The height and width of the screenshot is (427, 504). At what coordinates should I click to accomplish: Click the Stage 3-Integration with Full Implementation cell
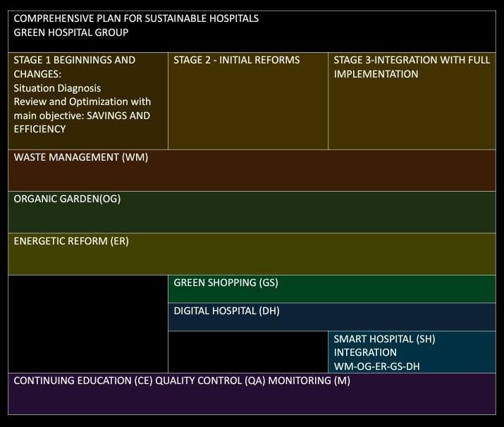click(412, 101)
